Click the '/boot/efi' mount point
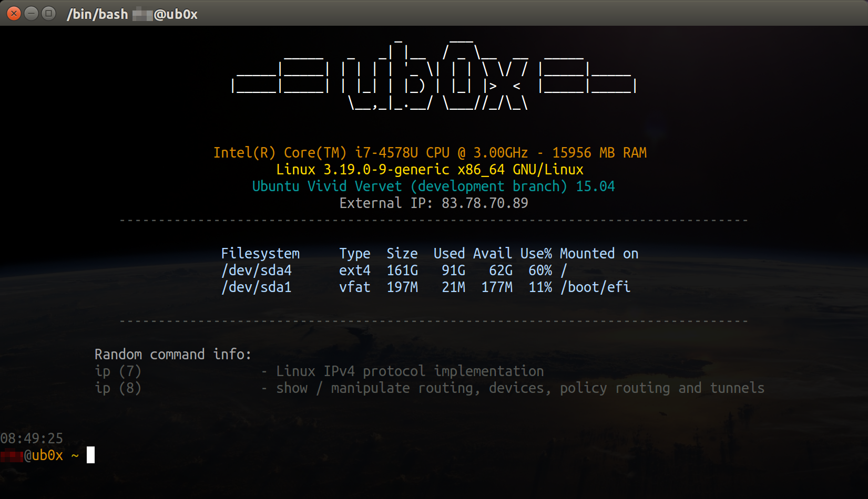The height and width of the screenshot is (499, 868). click(x=596, y=287)
